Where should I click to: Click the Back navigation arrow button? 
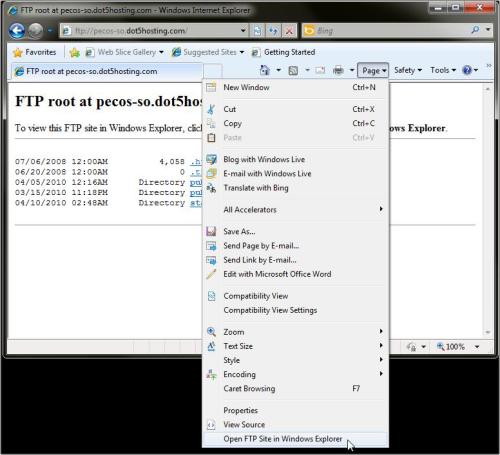[17, 31]
